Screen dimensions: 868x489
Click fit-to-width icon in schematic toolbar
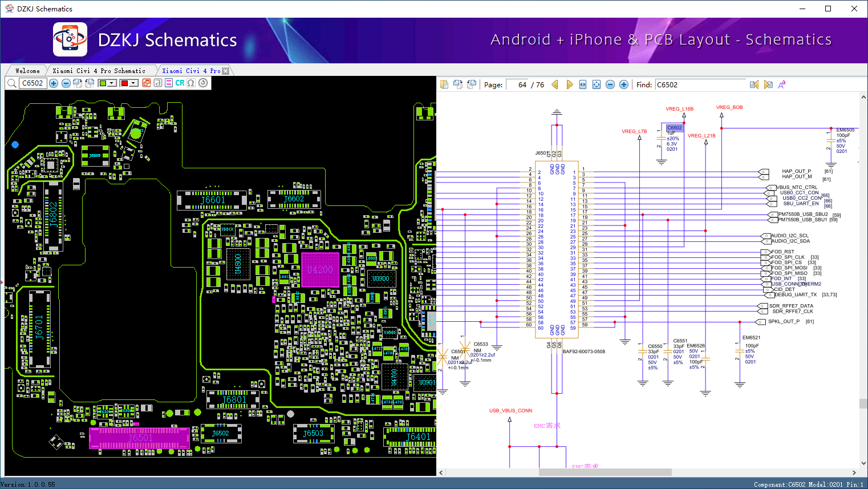click(583, 84)
